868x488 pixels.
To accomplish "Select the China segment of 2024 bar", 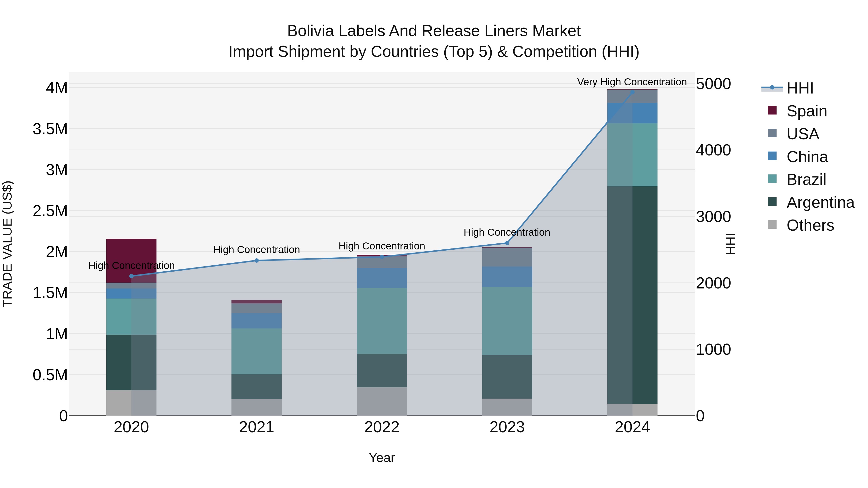I will [x=632, y=113].
